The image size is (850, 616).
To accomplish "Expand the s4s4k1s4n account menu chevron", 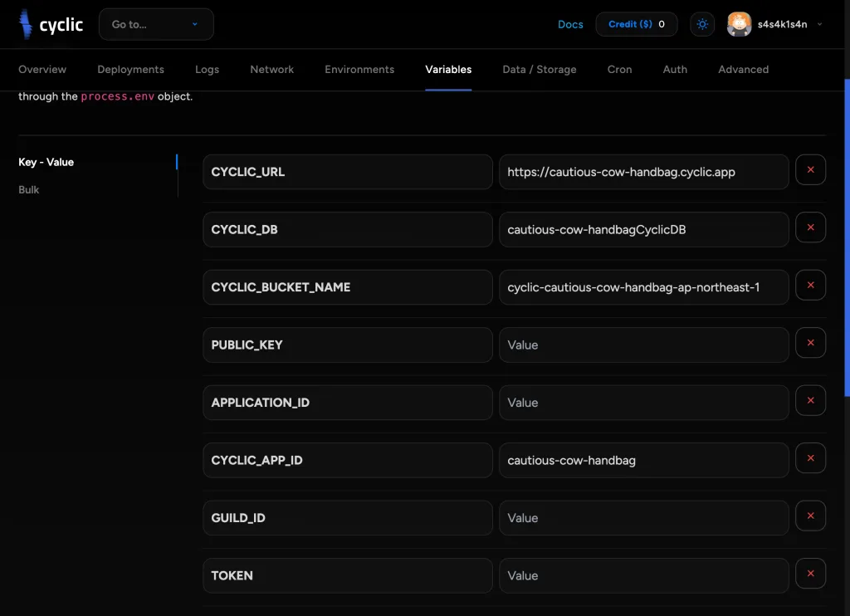I will (x=819, y=24).
